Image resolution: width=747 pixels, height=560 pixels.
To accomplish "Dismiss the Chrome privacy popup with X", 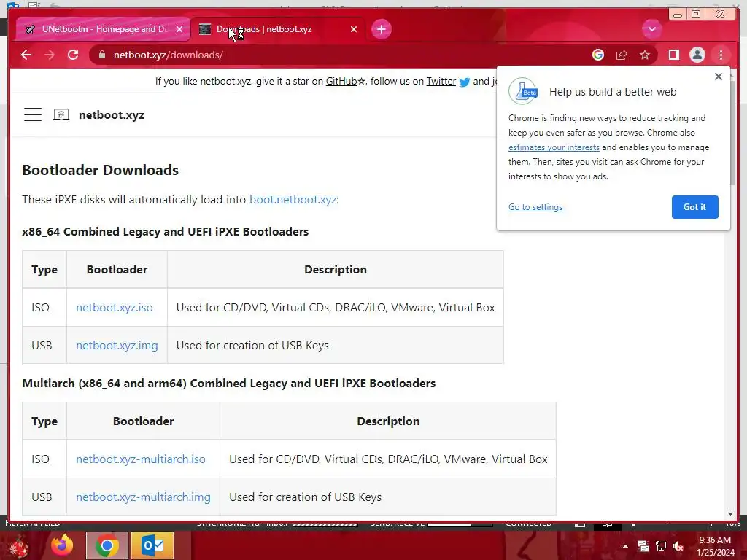I will [x=719, y=76].
